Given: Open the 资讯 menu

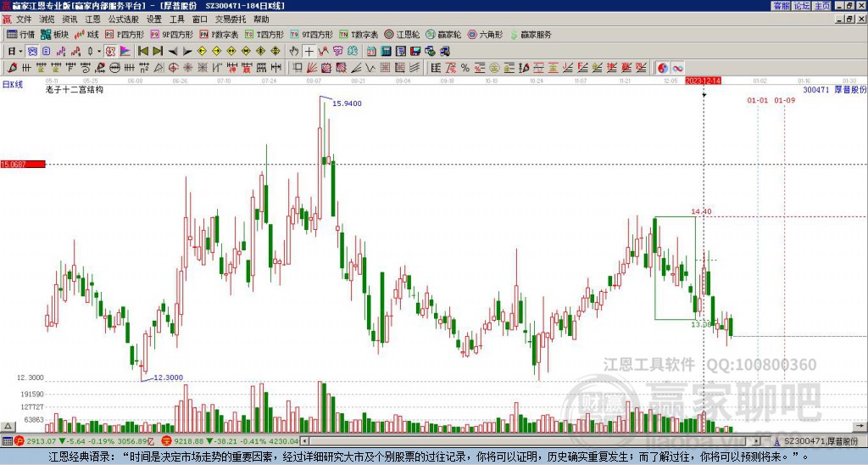Looking at the screenshot, I should click(70, 20).
